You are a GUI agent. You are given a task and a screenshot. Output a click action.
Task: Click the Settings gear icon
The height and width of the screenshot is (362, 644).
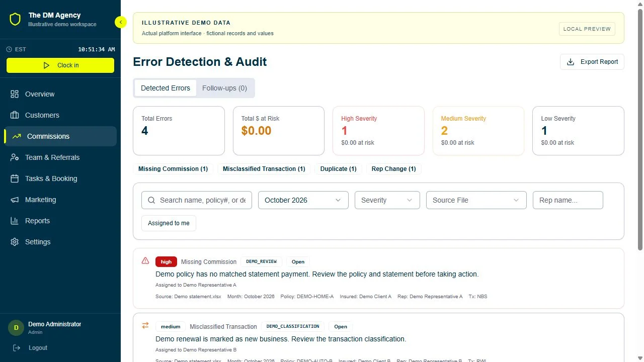pyautogui.click(x=15, y=242)
